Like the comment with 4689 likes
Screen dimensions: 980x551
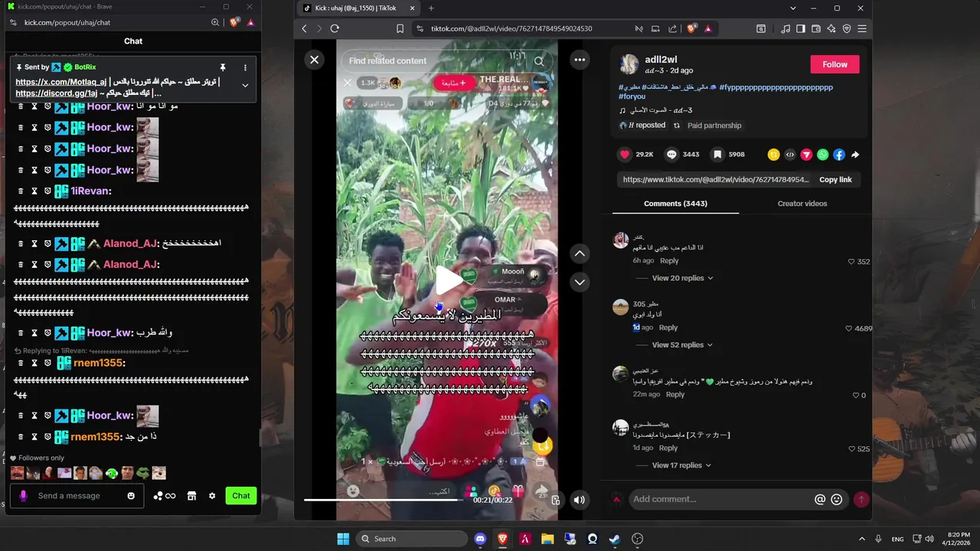tap(848, 328)
